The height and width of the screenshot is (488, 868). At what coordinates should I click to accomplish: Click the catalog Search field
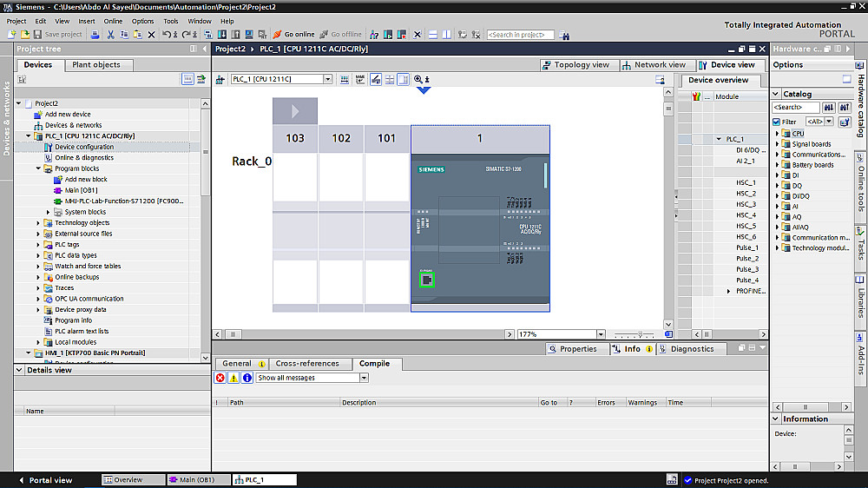tap(795, 108)
